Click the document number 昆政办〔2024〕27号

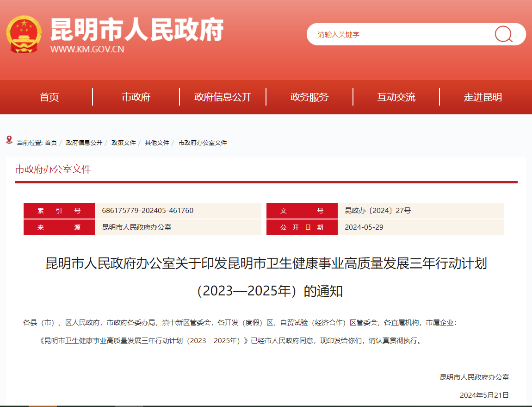click(377, 211)
